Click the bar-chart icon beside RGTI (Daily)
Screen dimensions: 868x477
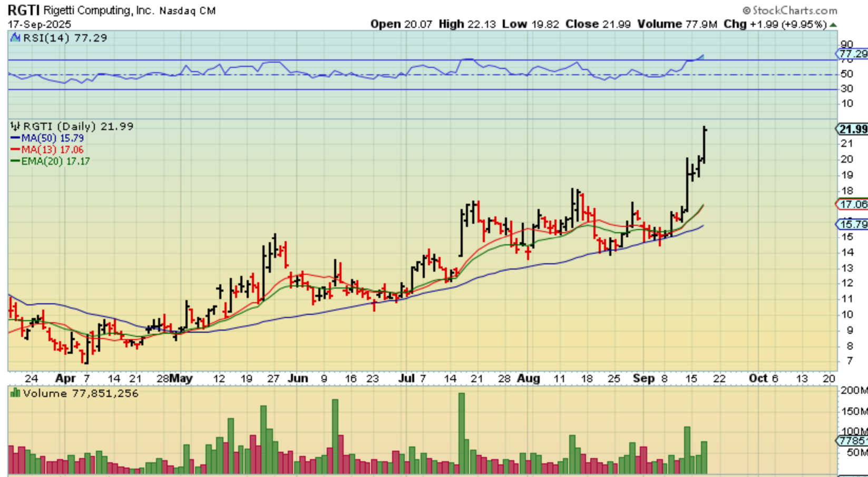click(15, 126)
